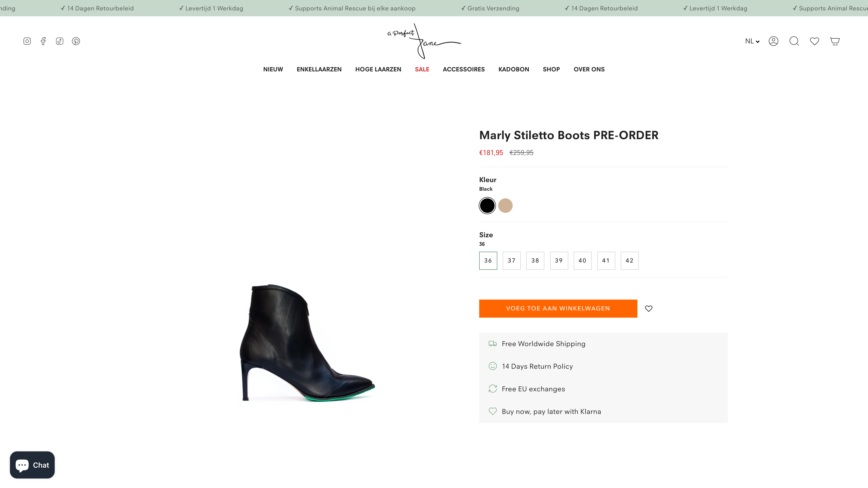Open the Shopify Chat widget
Viewport: 868px width, 488px height.
point(32,465)
